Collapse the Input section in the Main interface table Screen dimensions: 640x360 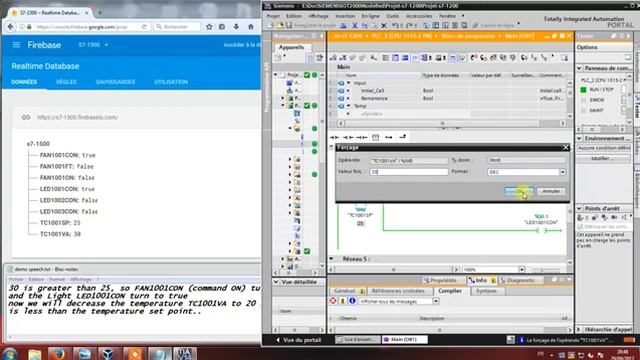click(349, 83)
